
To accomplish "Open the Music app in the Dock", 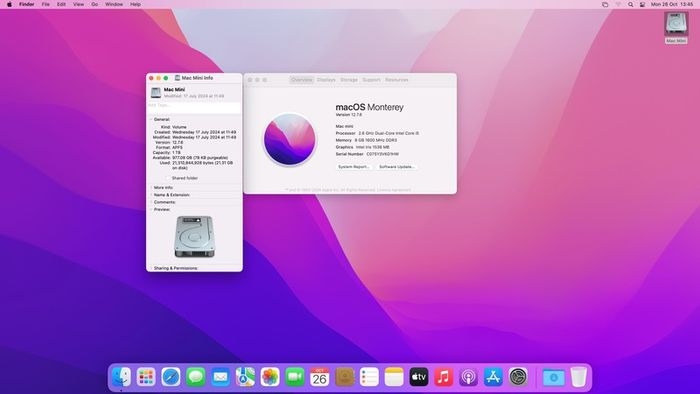I will click(443, 377).
